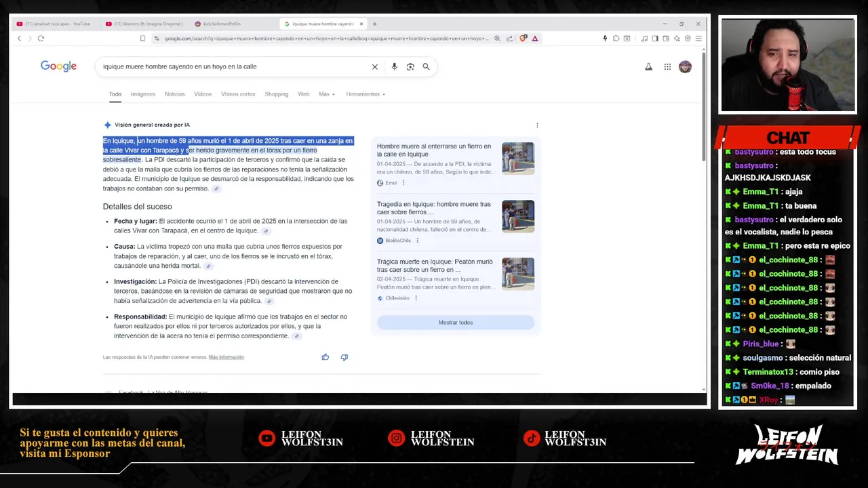Image resolution: width=868 pixels, height=488 pixels.
Task: Reload the page with the refresh icon
Action: 41,39
